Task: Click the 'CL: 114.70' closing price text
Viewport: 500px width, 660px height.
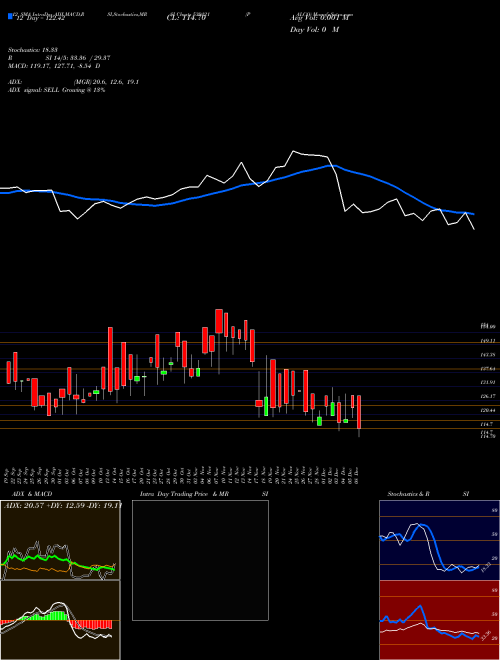Action: [x=186, y=19]
